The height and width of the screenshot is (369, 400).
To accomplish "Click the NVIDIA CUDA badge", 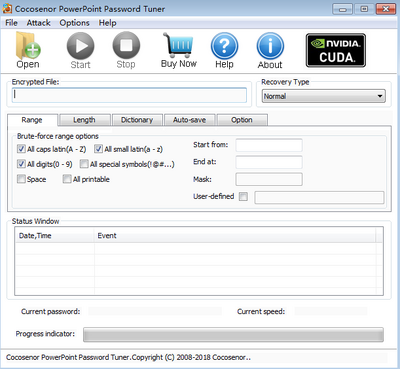I will click(x=336, y=50).
